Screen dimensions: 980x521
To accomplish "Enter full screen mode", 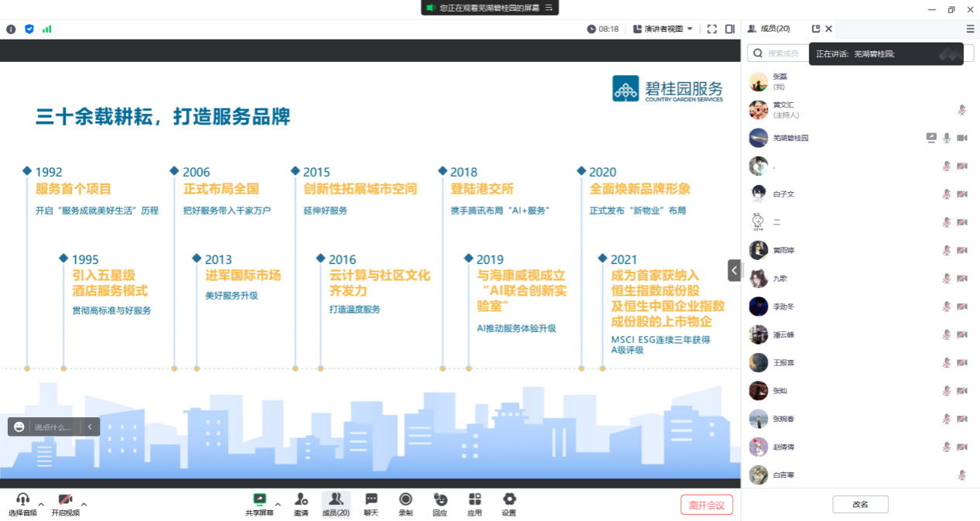I will tap(712, 29).
